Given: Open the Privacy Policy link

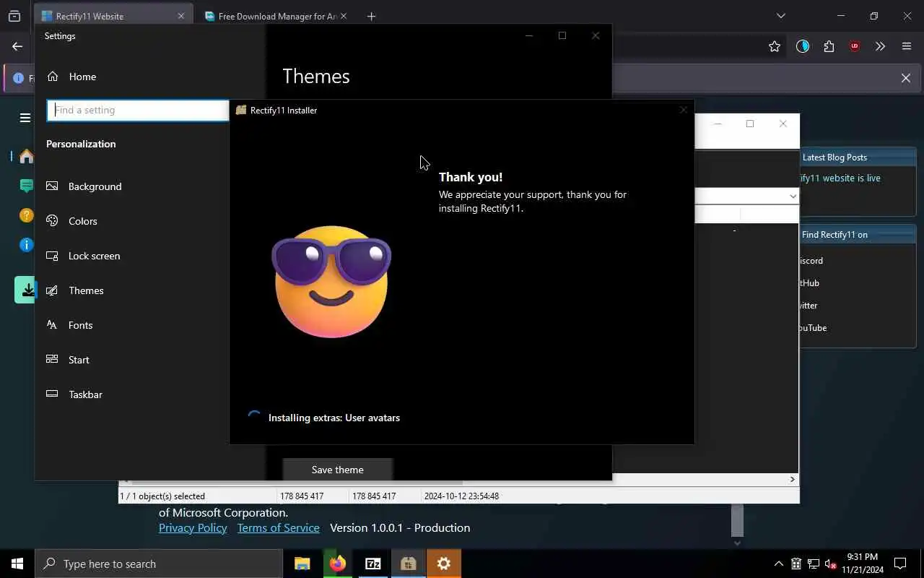Looking at the screenshot, I should point(193,528).
